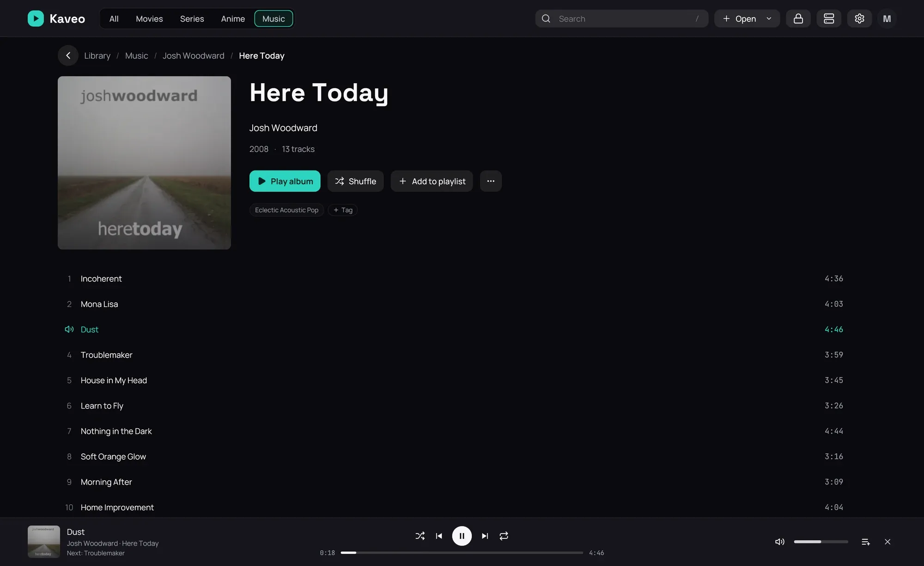The width and height of the screenshot is (924, 566).
Task: Focus the Search field
Action: coord(621,18)
